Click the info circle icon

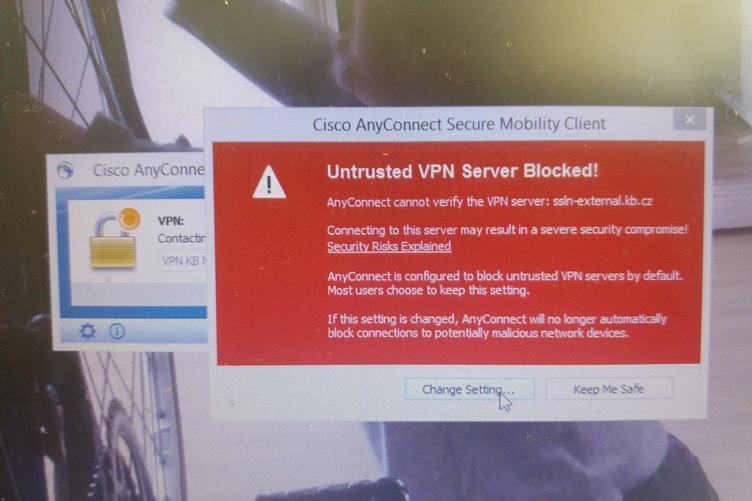point(117,331)
